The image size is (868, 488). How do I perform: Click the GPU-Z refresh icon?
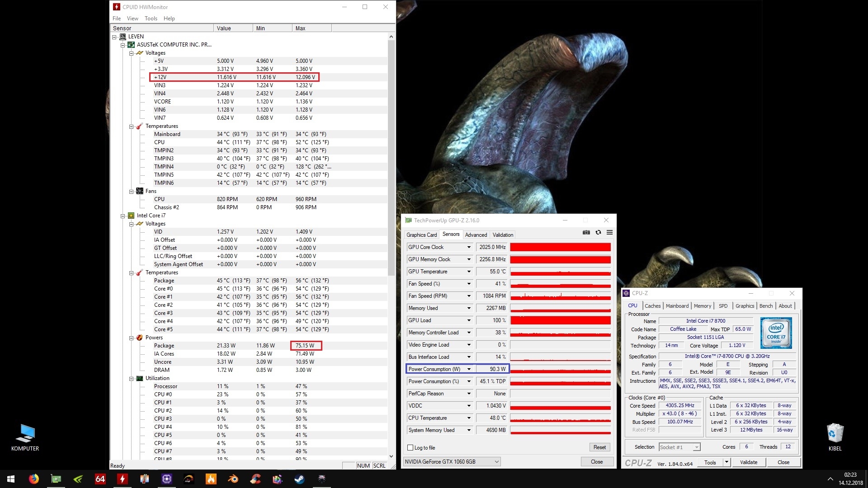(598, 232)
